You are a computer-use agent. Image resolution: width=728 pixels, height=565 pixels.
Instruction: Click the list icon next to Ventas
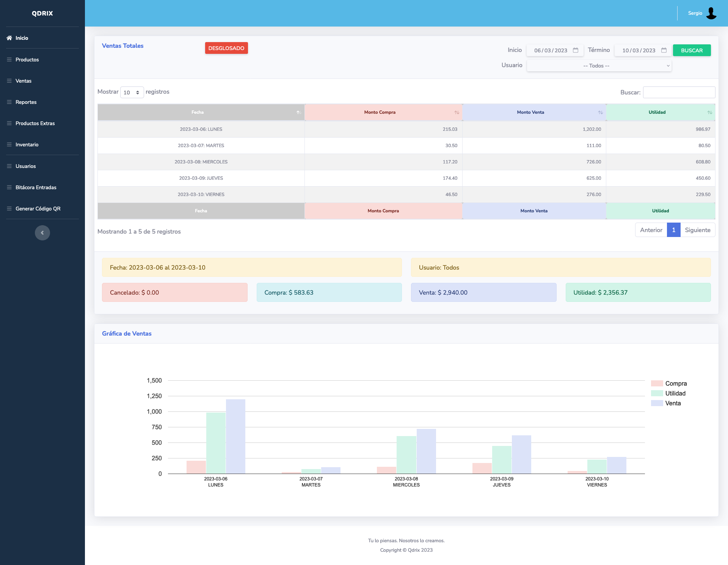[x=9, y=81]
